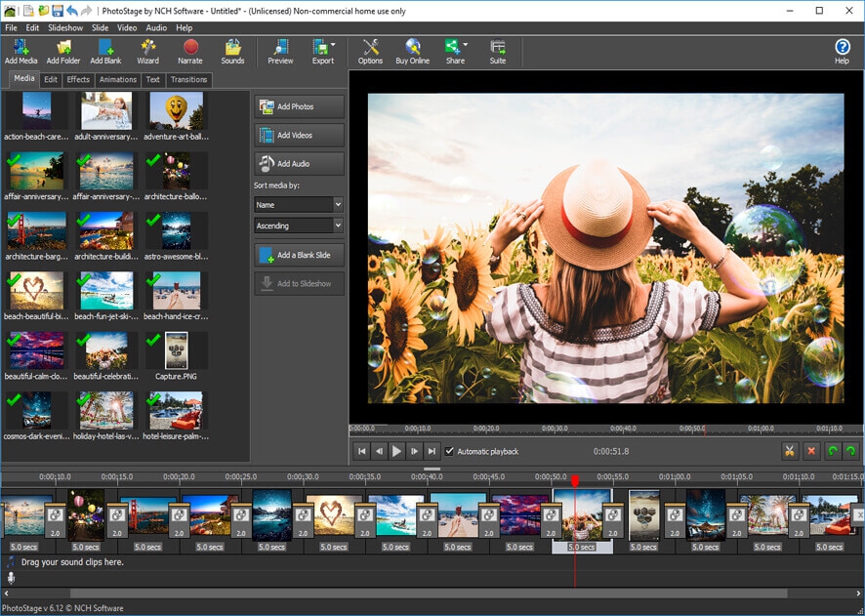Click the Add Photos button
This screenshot has width=865, height=616.
point(299,107)
